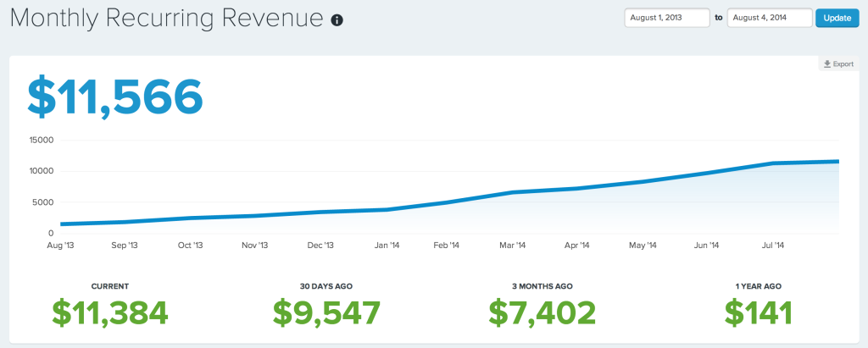Viewport: 868px width, 348px height.
Task: Click the Monthly Recurring Revenue page title
Action: [167, 19]
